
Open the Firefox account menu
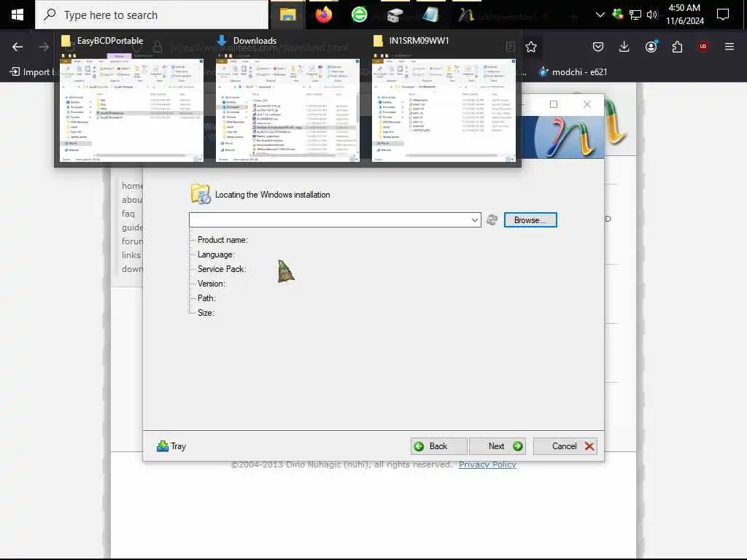[x=651, y=47]
